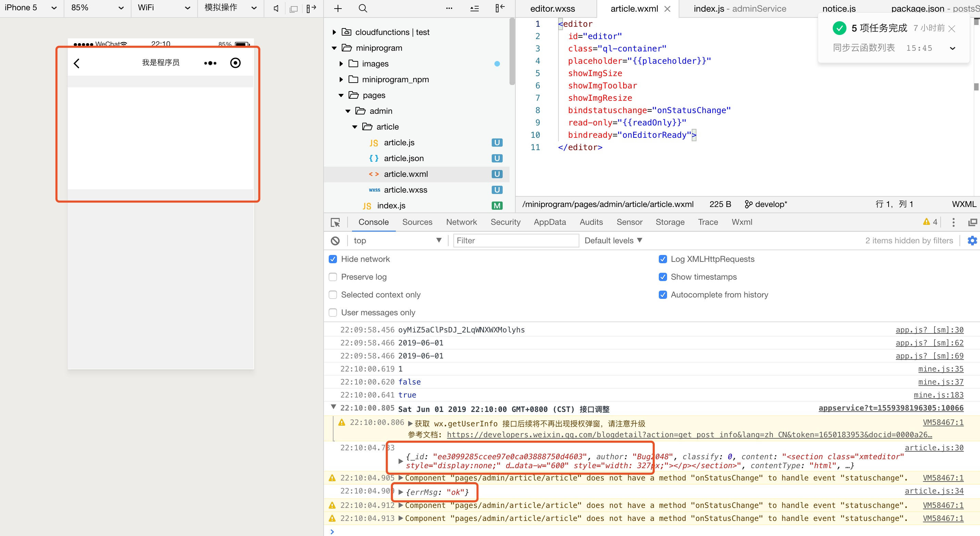980x536 pixels.
Task: Expand the images folder
Action: [x=341, y=64]
